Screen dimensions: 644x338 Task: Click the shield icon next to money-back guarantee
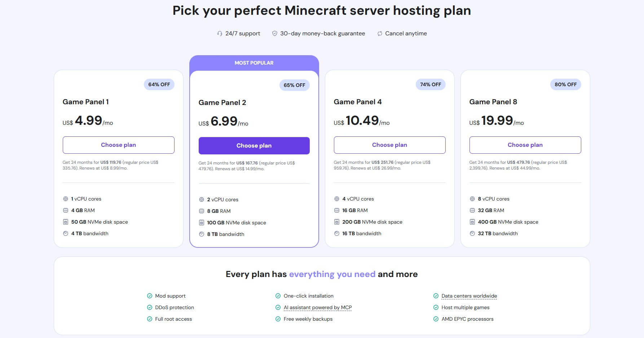pos(274,33)
